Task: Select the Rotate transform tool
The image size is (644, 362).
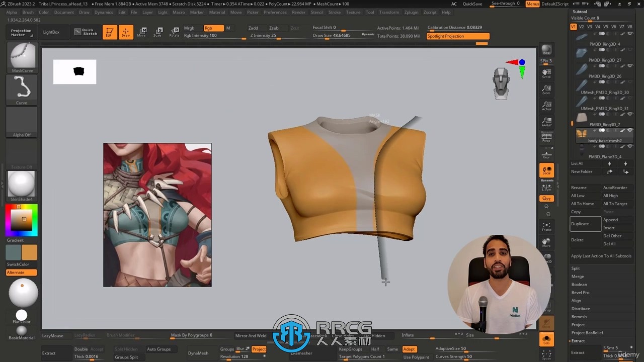Action: 174,32
